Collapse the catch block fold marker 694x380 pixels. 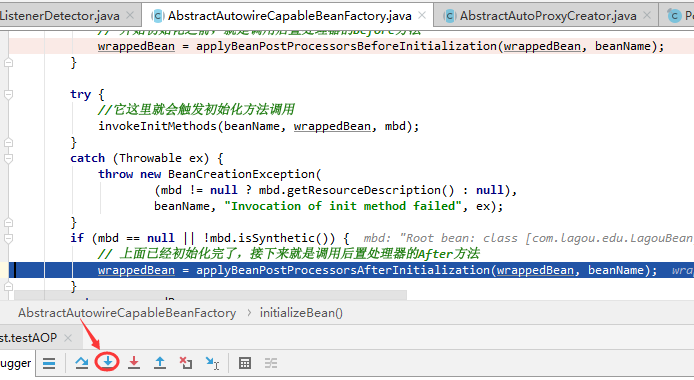(8, 158)
